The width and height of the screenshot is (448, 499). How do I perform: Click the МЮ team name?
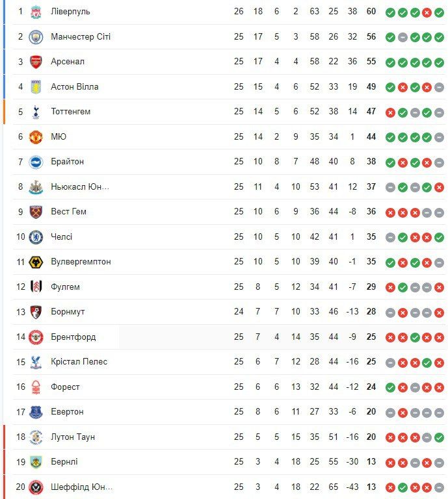[59, 136]
